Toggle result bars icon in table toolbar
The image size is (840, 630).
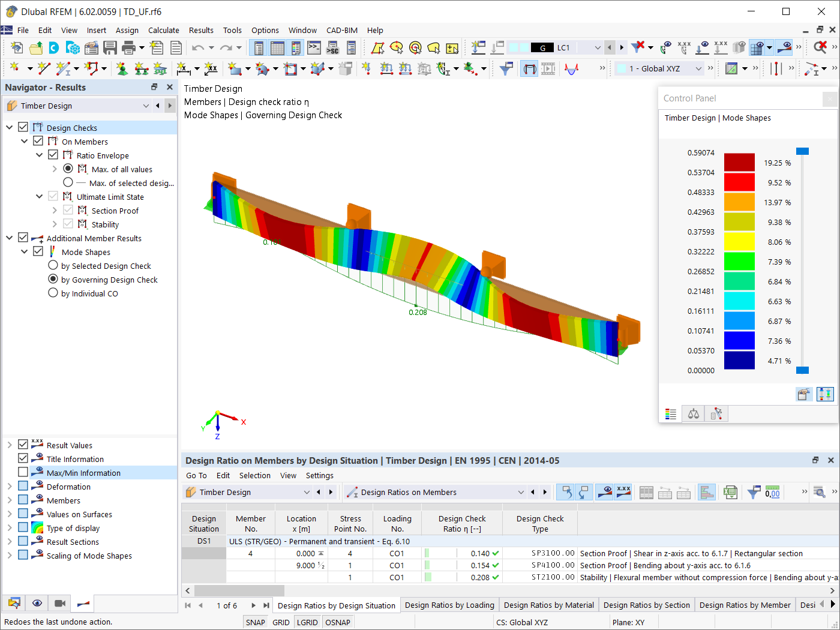(707, 493)
